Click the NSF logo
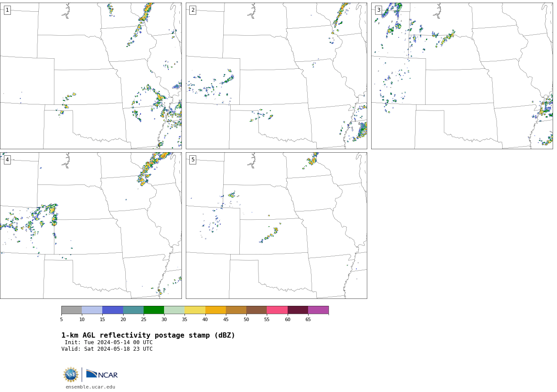 pos(71,375)
